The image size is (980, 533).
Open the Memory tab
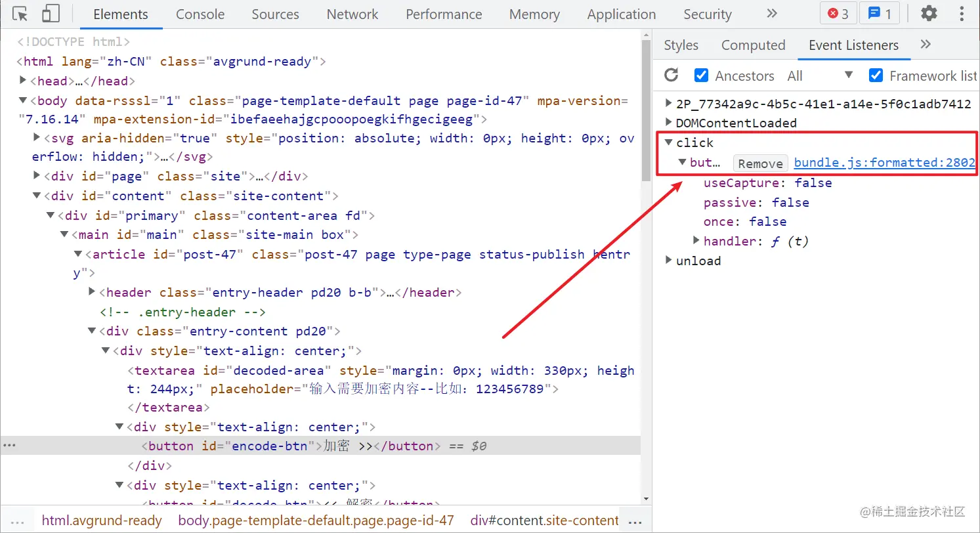534,14
